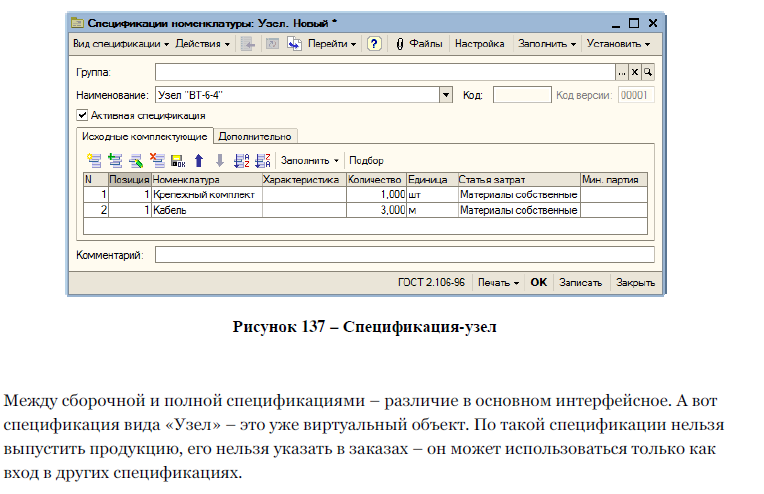Switch to the Дополнительно tab
This screenshot has height=494, width=764.
point(255,136)
